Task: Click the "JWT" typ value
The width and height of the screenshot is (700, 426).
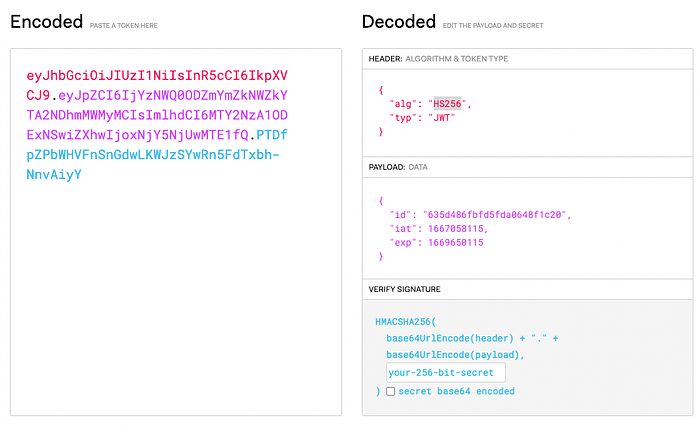Action: [442, 118]
